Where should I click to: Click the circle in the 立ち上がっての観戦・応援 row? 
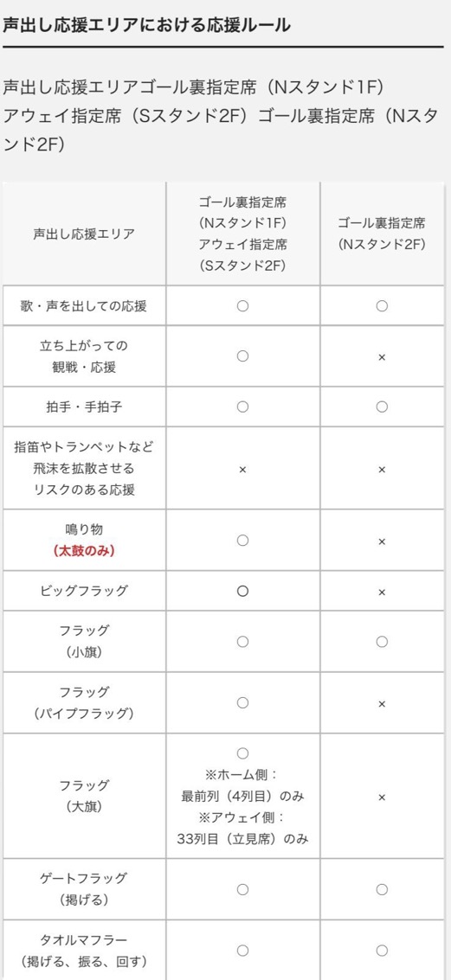pos(242,356)
